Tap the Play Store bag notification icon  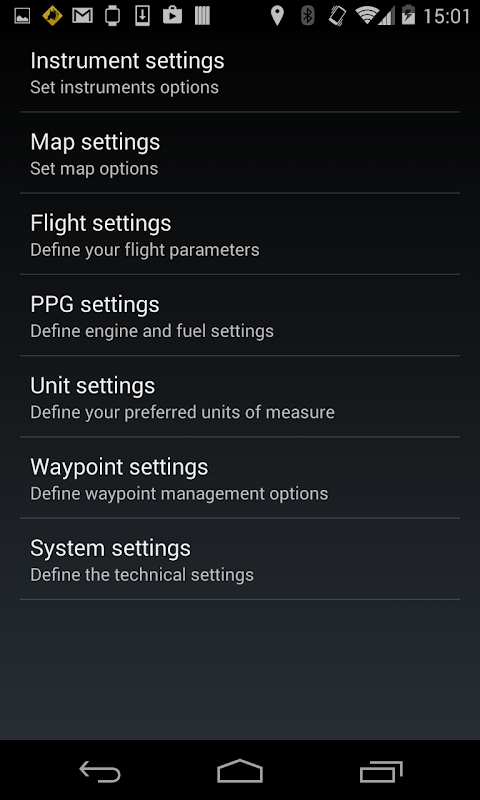(172, 16)
